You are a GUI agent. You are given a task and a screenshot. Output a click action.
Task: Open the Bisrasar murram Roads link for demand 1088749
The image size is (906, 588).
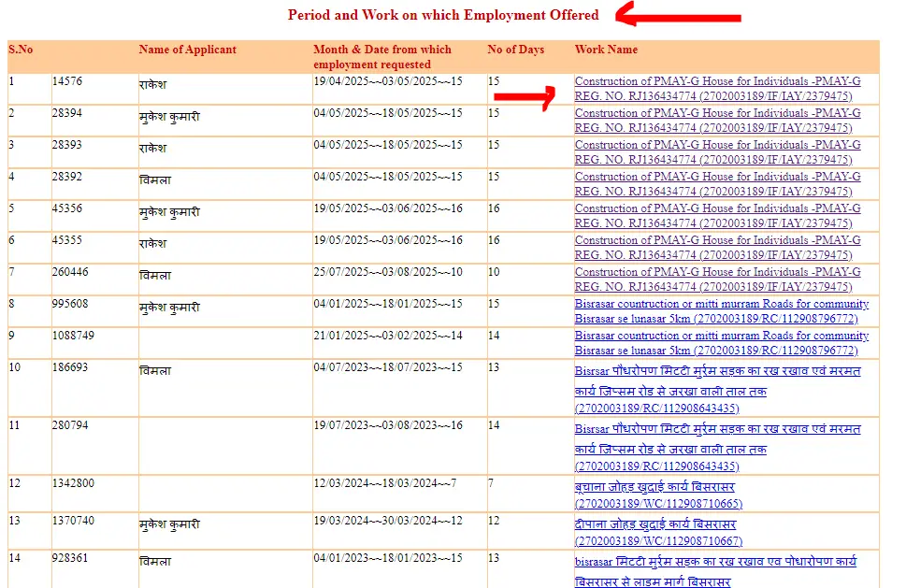pyautogui.click(x=722, y=342)
